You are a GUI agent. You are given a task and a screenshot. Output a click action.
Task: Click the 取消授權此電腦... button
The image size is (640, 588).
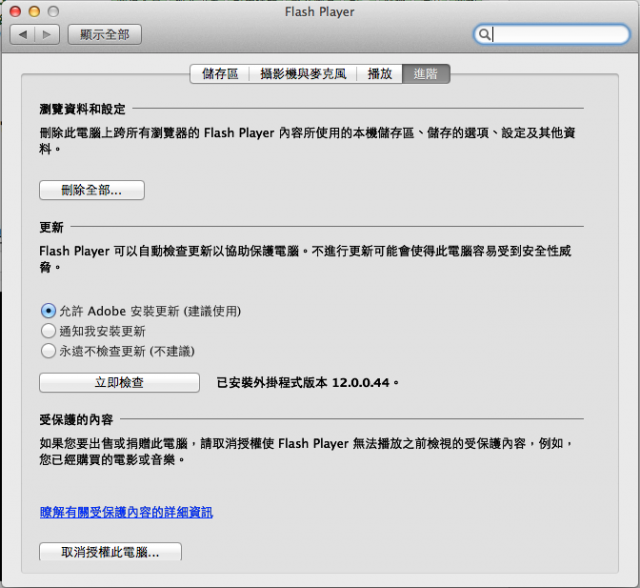pyautogui.click(x=110, y=552)
